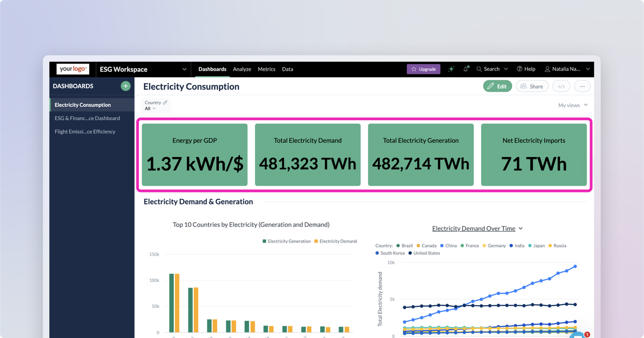Screen dimensions: 644x338
Task: Create a dashboard with the green plus icon
Action: (x=125, y=86)
